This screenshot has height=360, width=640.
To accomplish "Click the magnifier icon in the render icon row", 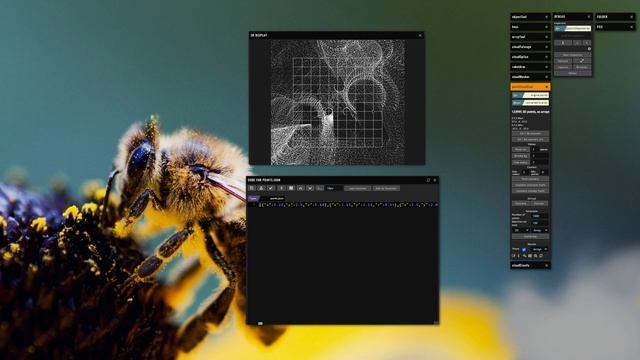I will pos(535,256).
